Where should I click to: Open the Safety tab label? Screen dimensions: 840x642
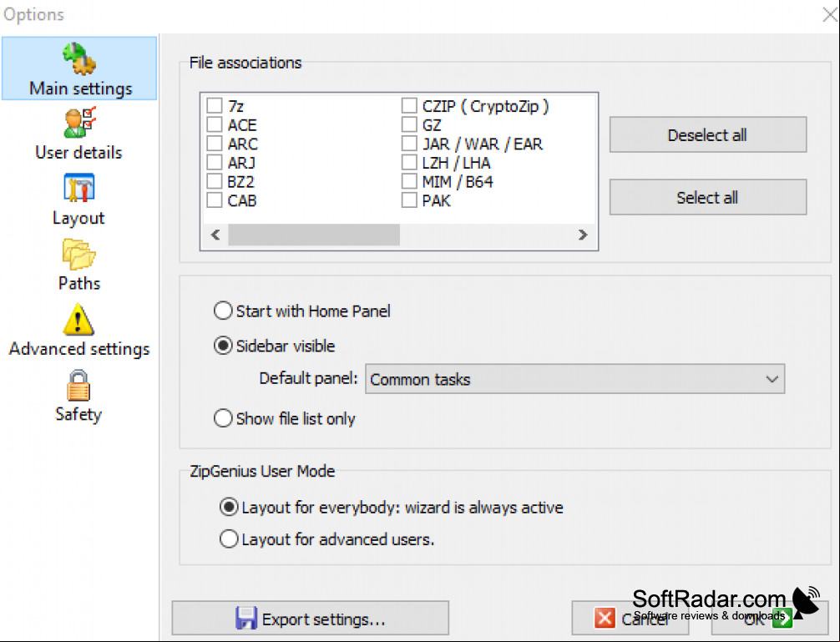78,414
